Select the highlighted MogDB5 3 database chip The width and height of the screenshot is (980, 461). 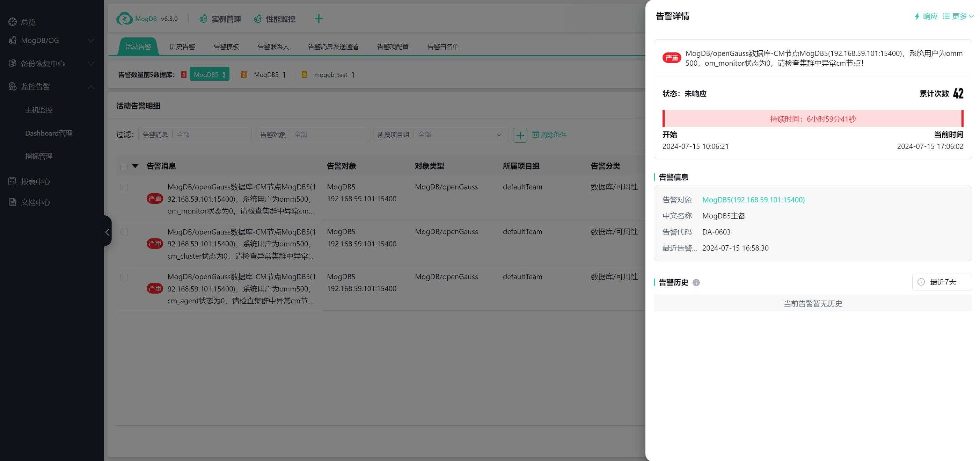(210, 74)
